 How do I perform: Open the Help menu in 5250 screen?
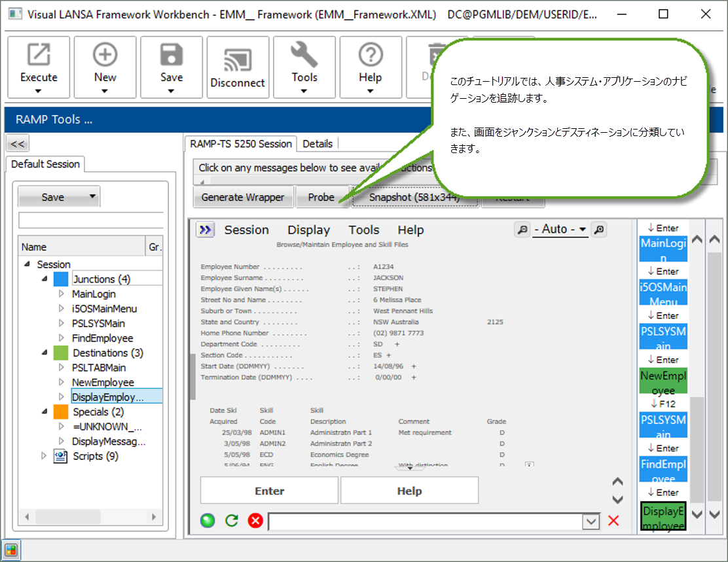coord(410,230)
